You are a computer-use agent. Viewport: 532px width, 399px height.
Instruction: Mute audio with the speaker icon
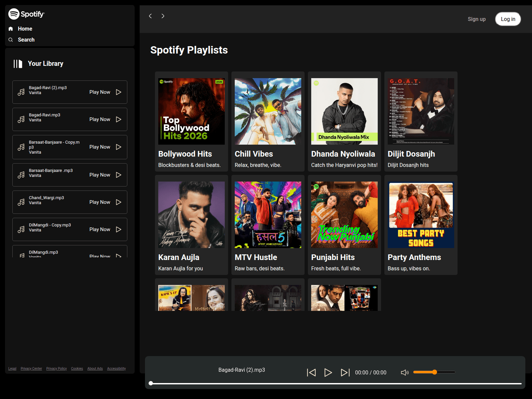[405, 372]
